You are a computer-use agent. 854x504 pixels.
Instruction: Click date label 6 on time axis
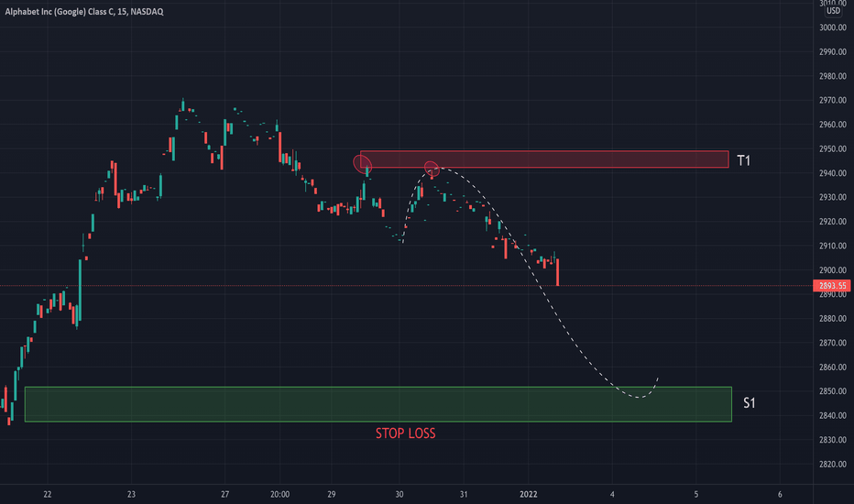[x=780, y=494]
